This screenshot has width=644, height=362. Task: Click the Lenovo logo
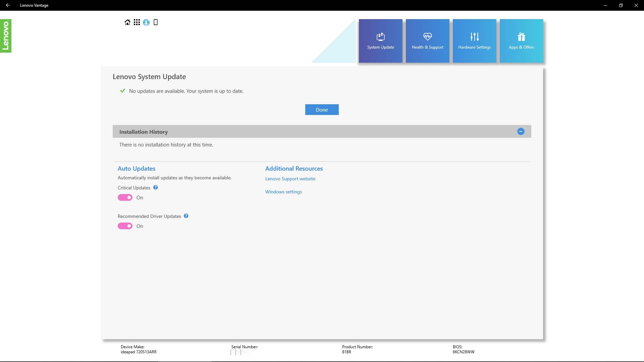6,36
